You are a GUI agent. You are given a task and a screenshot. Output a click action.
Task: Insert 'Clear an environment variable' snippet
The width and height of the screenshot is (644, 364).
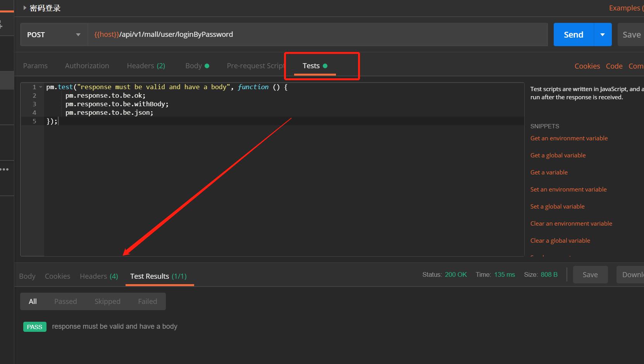(571, 223)
